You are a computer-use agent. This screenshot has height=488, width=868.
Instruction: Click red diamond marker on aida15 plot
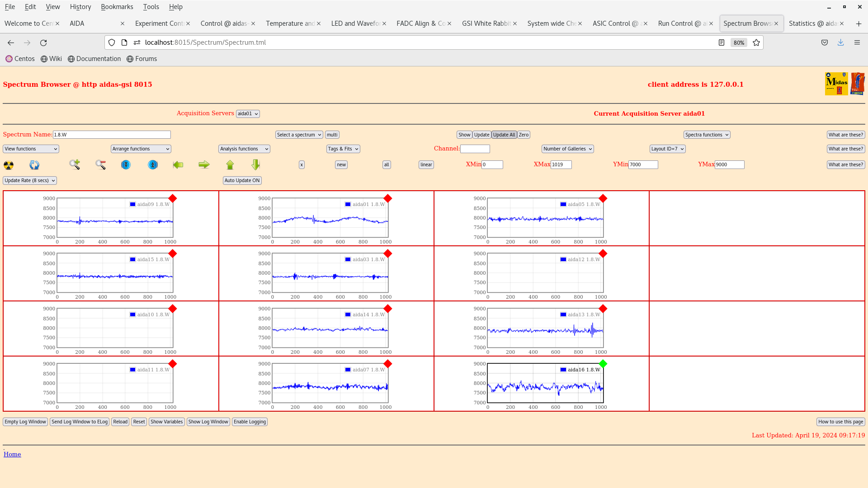pyautogui.click(x=173, y=253)
